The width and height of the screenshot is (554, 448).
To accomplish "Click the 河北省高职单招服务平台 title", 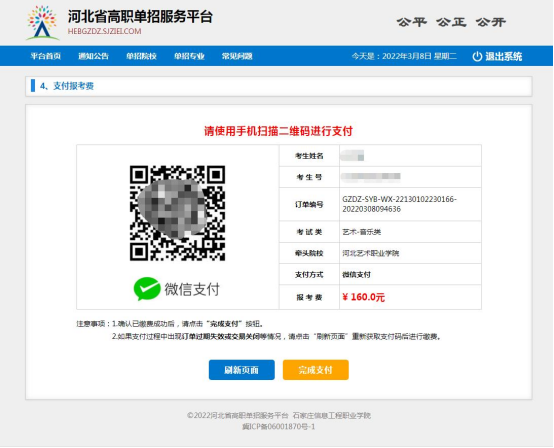I will tap(140, 17).
